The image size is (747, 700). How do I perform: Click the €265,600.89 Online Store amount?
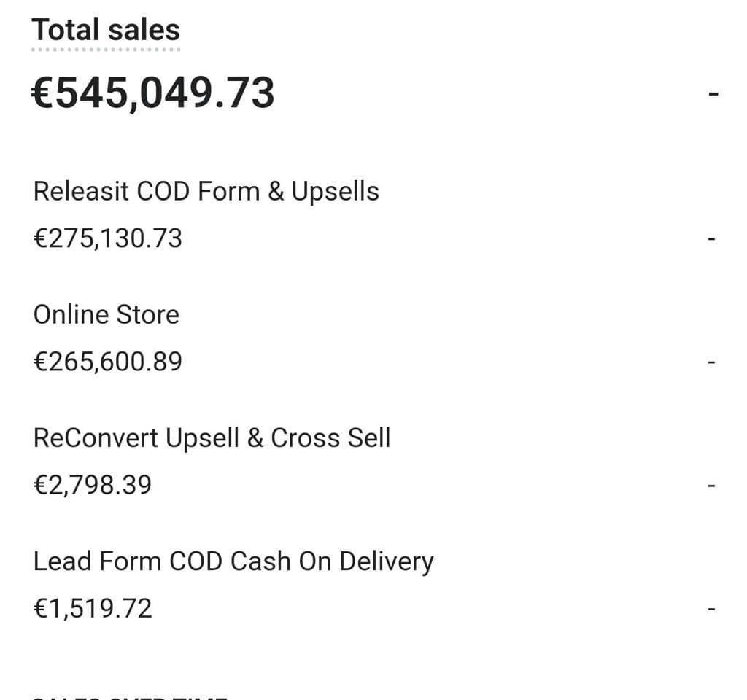[x=108, y=362]
